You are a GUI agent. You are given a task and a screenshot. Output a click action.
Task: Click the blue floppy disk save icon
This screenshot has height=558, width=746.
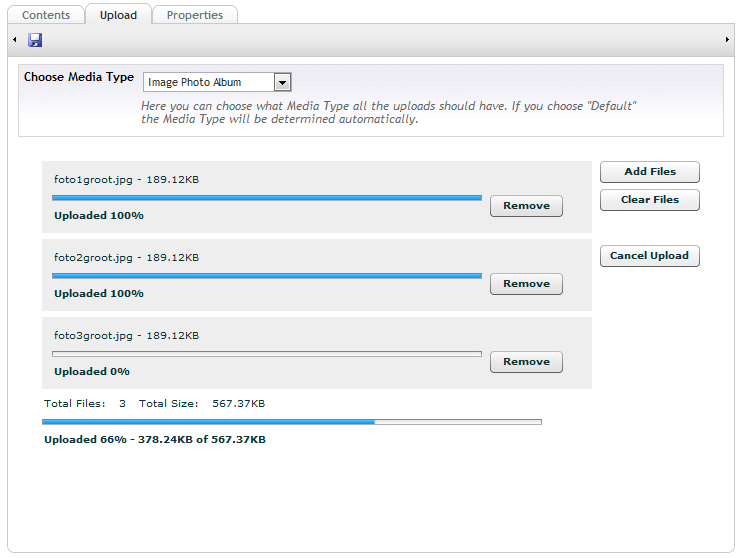tap(35, 40)
